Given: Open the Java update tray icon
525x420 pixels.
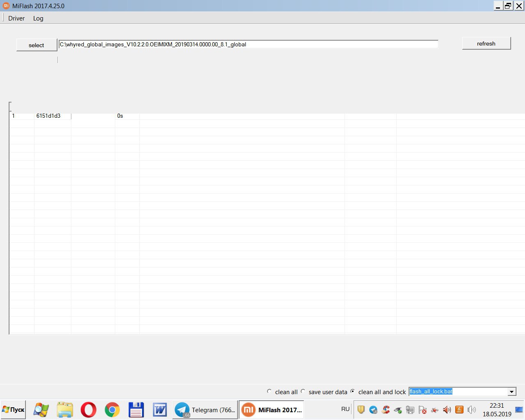Looking at the screenshot, I should click(x=459, y=409).
